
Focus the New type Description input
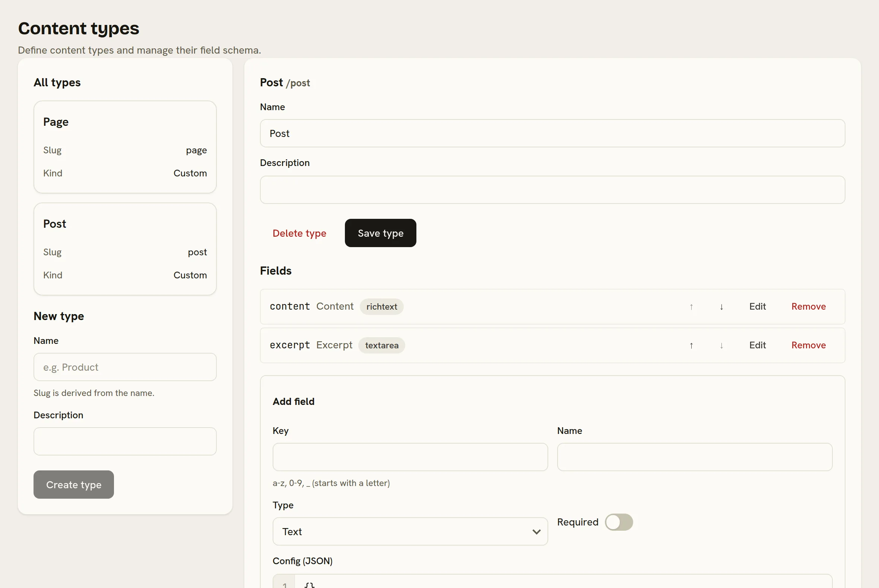click(x=125, y=441)
